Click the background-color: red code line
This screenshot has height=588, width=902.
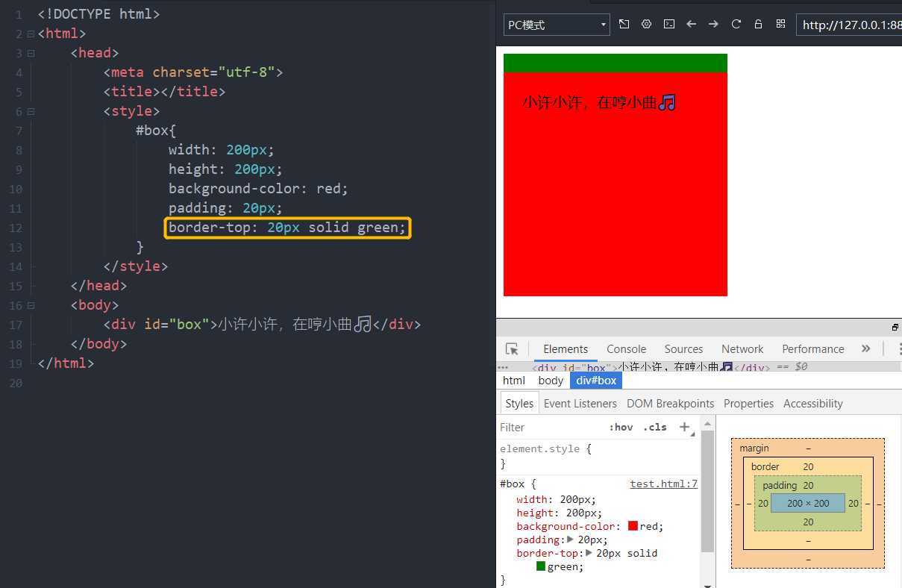pyautogui.click(x=258, y=189)
